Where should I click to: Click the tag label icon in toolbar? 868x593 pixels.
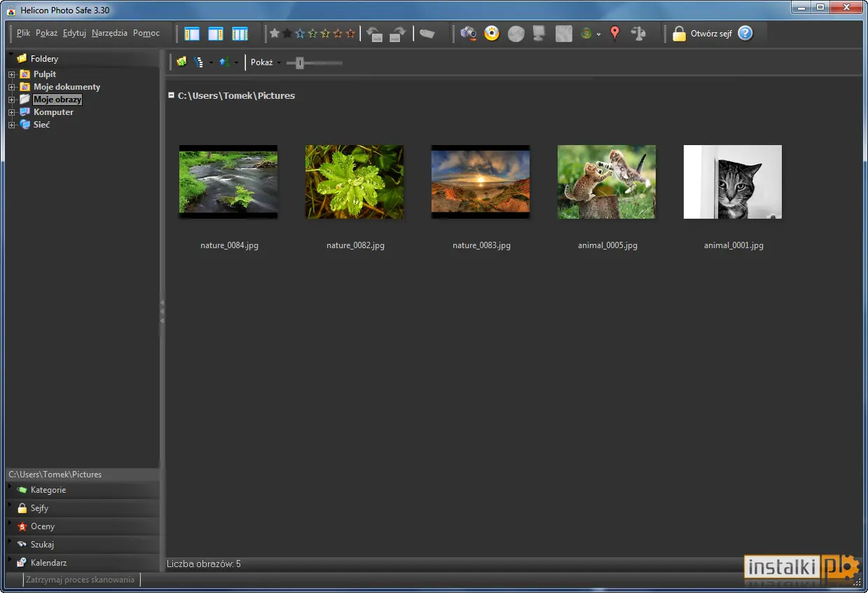427,34
